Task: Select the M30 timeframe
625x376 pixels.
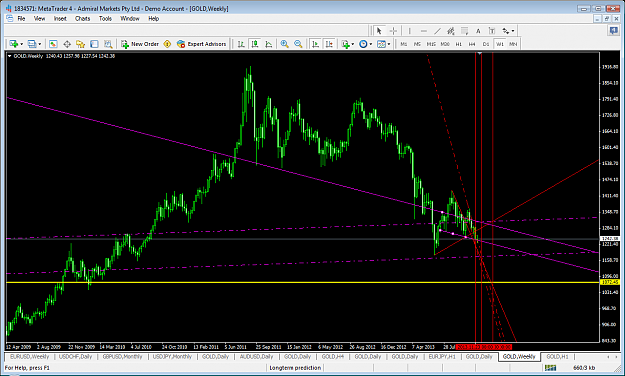Action: point(445,44)
